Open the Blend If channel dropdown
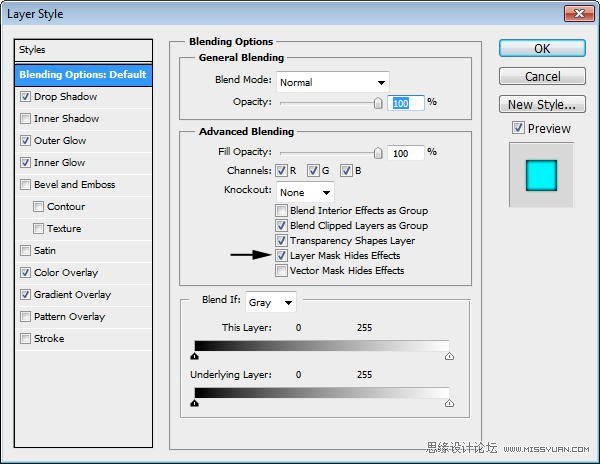The width and height of the screenshot is (600, 464). 271,303
